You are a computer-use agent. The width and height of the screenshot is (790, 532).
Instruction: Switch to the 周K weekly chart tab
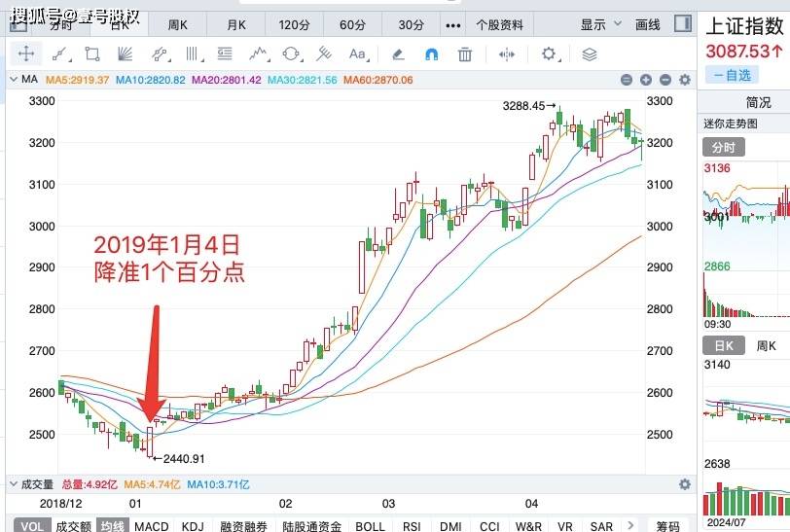tap(179, 24)
